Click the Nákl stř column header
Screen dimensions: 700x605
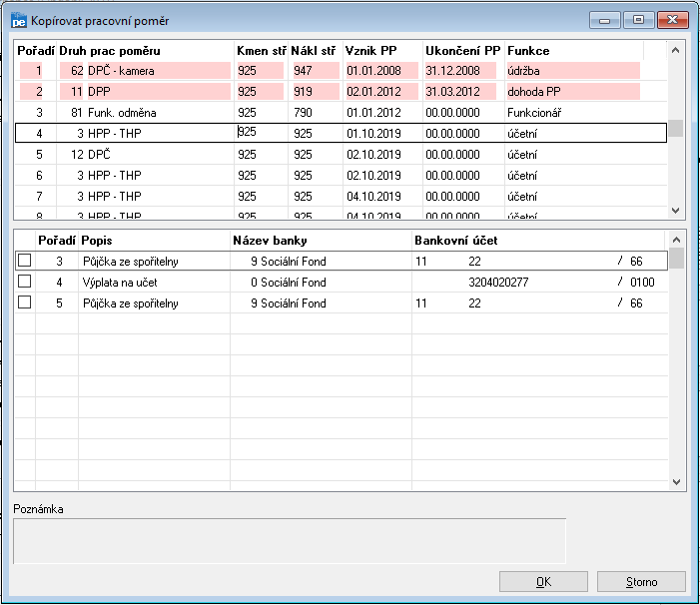[316, 50]
